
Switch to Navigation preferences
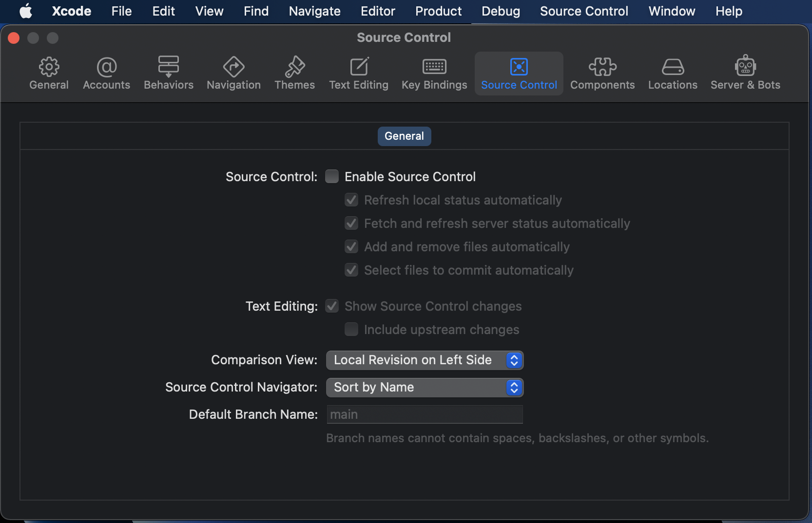233,74
